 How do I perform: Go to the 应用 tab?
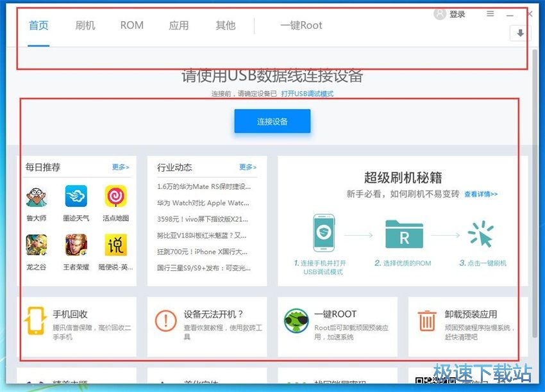click(179, 26)
